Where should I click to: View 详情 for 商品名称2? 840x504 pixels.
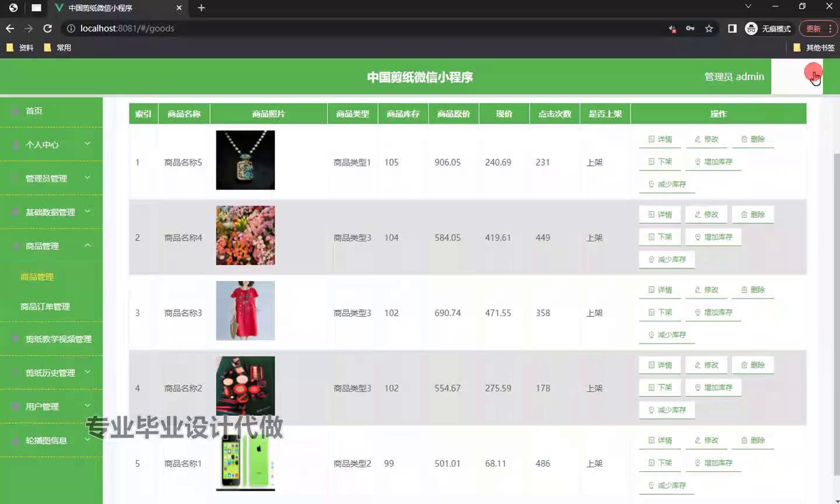coord(660,365)
